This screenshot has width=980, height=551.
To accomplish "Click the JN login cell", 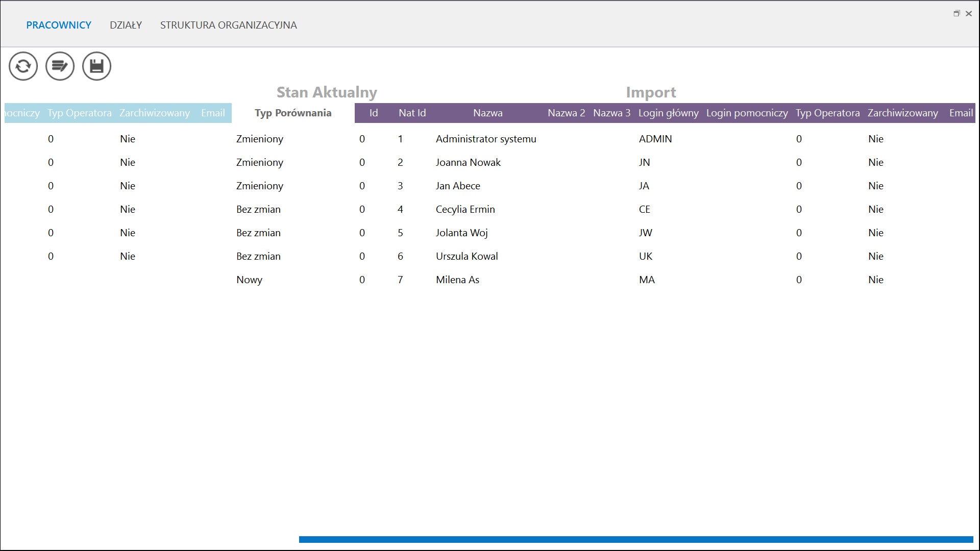I will [x=644, y=162].
